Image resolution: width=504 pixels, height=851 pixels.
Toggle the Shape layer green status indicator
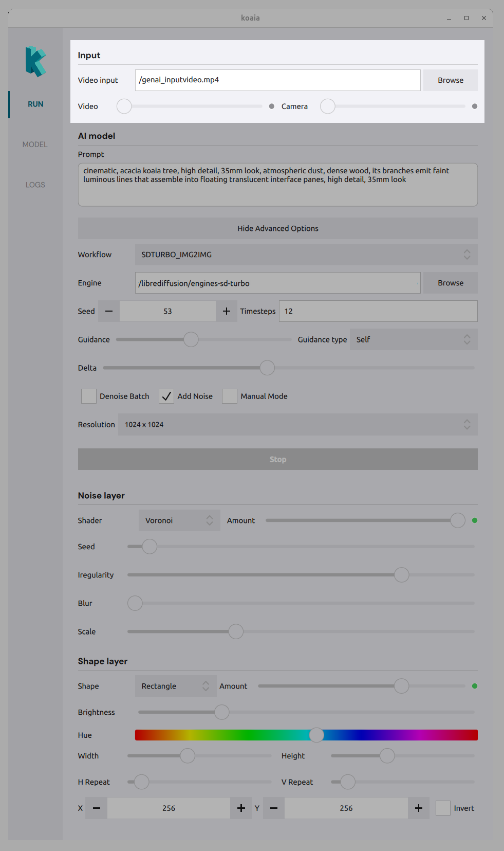tap(475, 686)
